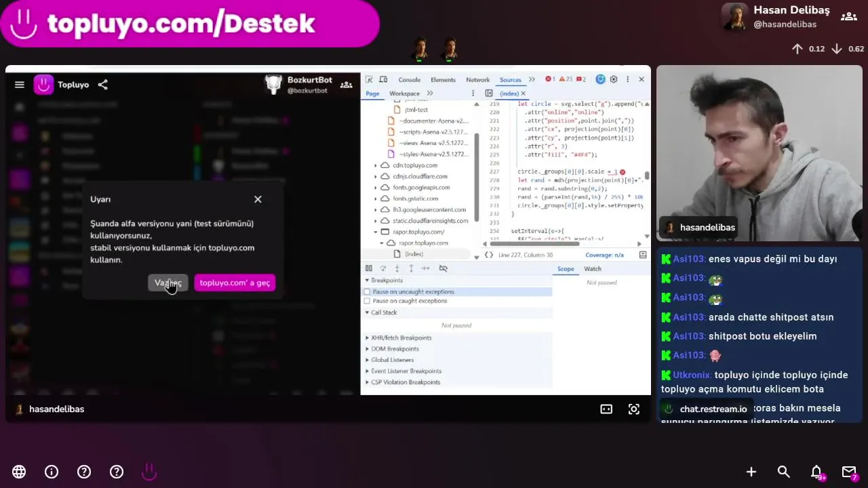Expand the cdn.topluyo.com tree node

(x=376, y=165)
